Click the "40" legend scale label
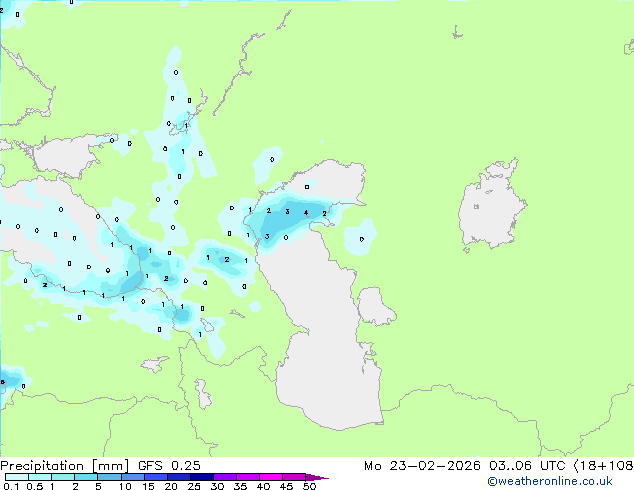 click(x=263, y=486)
